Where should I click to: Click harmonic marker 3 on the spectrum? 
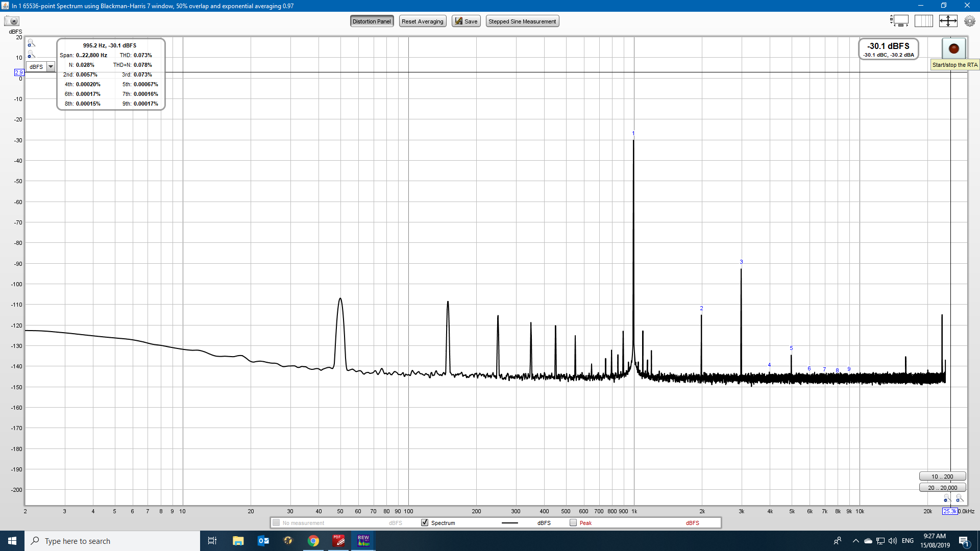pos(741,262)
